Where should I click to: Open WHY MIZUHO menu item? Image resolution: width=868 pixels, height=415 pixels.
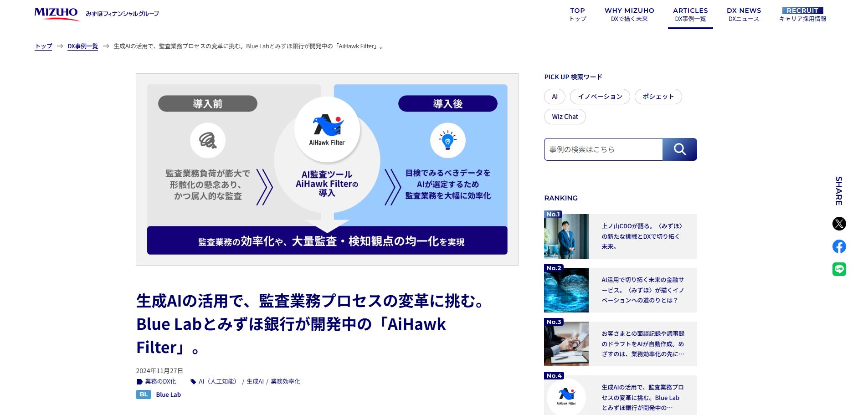coord(629,15)
